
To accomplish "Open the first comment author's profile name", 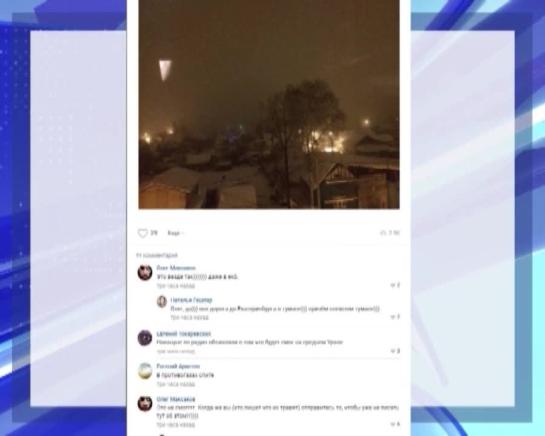I will pyautogui.click(x=176, y=268).
